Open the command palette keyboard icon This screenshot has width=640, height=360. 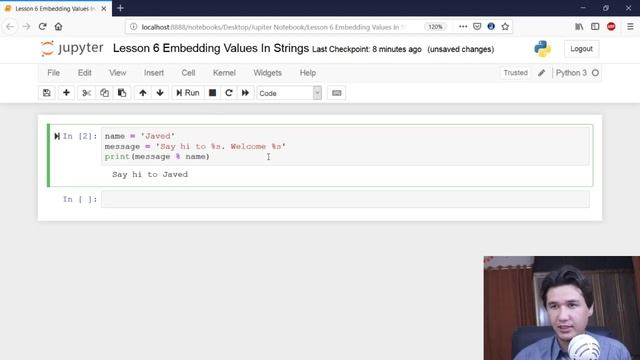tap(336, 93)
